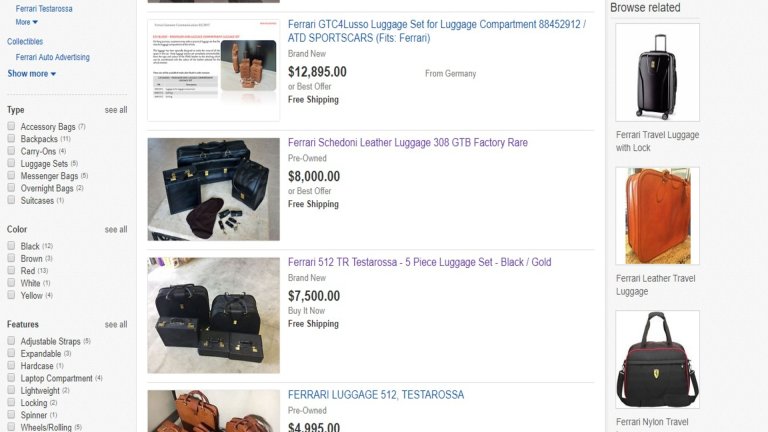Expand the More dropdown under Ferrari Testarossa
This screenshot has width=768, height=432.
[x=26, y=22]
